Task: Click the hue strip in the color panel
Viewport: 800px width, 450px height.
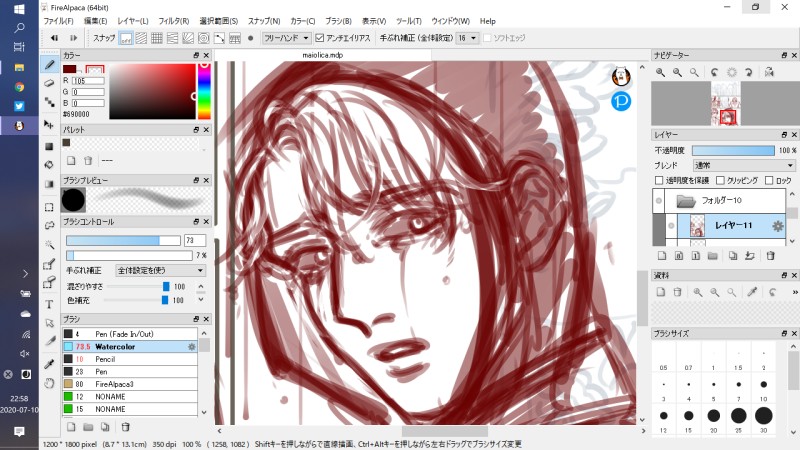Action: pos(204,91)
